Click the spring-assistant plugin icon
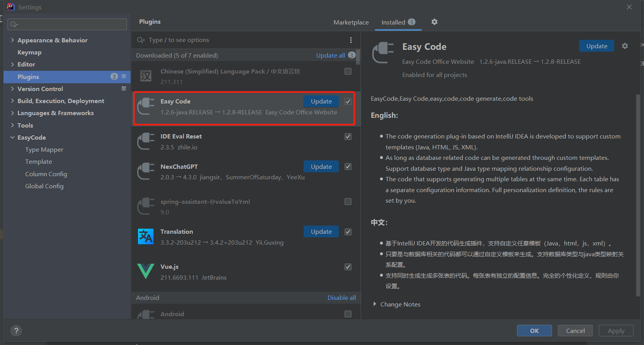Screen dimensions: 644x345 point(146,207)
